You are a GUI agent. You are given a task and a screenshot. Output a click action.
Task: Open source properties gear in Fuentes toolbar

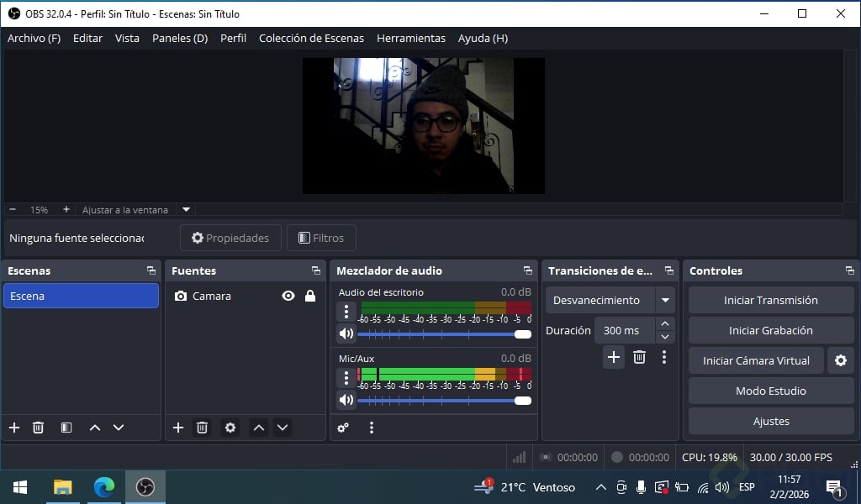230,428
